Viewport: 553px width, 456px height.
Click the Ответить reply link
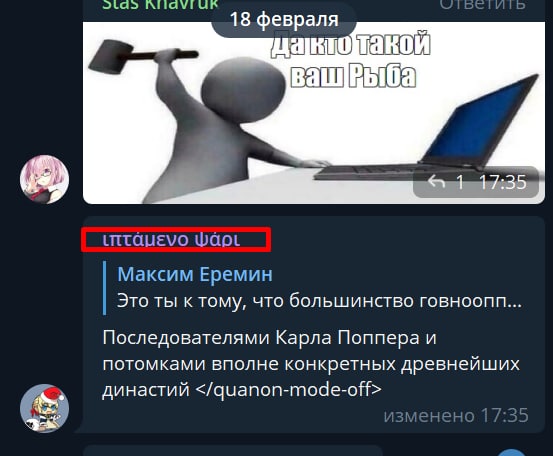[x=482, y=5]
